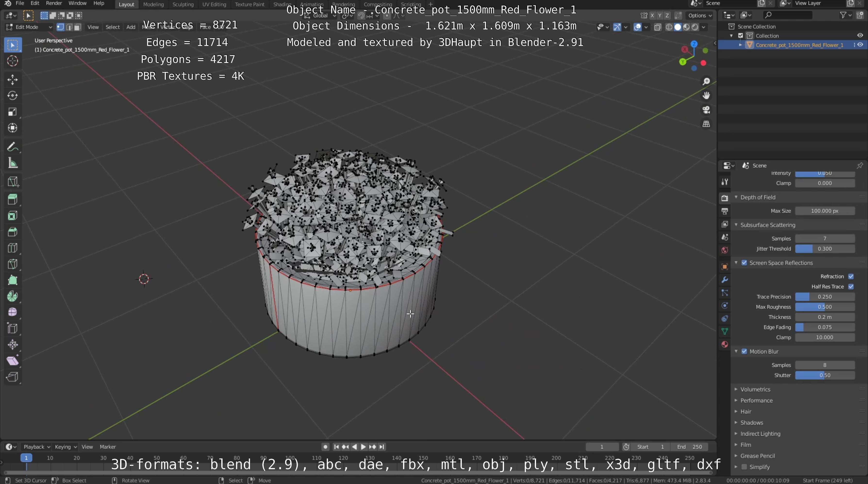868x484 pixels.
Task: Click the Marker menu in timeline
Action: 107,447
